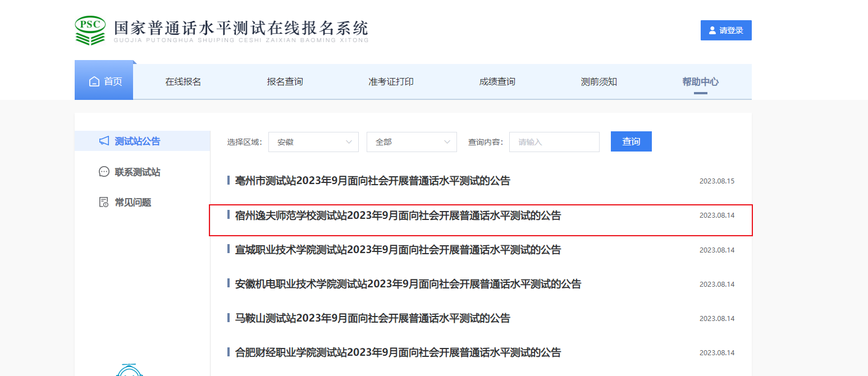Open the 首页 tab
868x376 pixels.
[104, 81]
